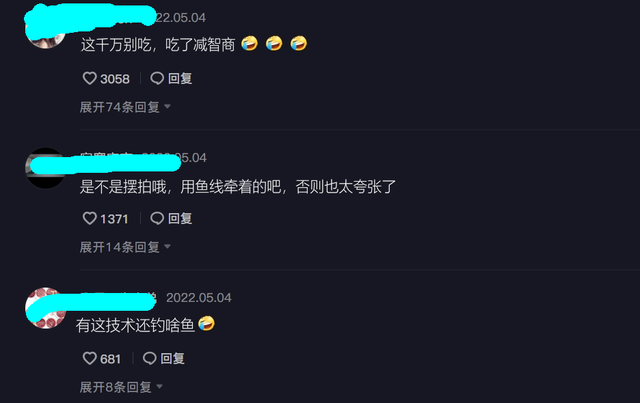Click the first laughing emoji in top comment
640x403 pixels.
(x=249, y=43)
